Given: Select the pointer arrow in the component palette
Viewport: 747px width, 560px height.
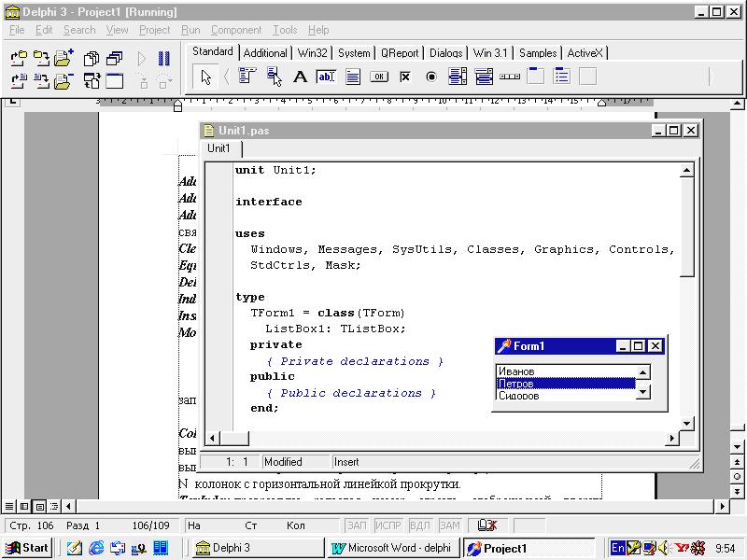Looking at the screenshot, I should coord(205,77).
